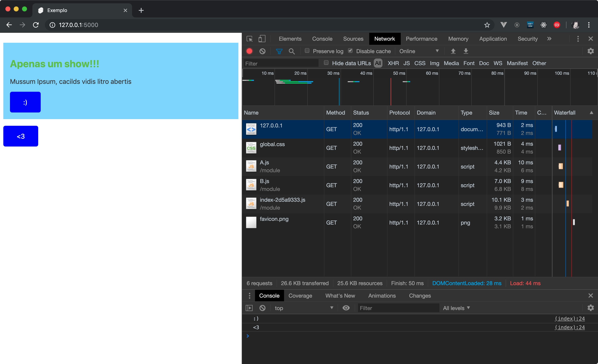Open Network settings gear
Screen dimensions: 598x364
(x=591, y=51)
